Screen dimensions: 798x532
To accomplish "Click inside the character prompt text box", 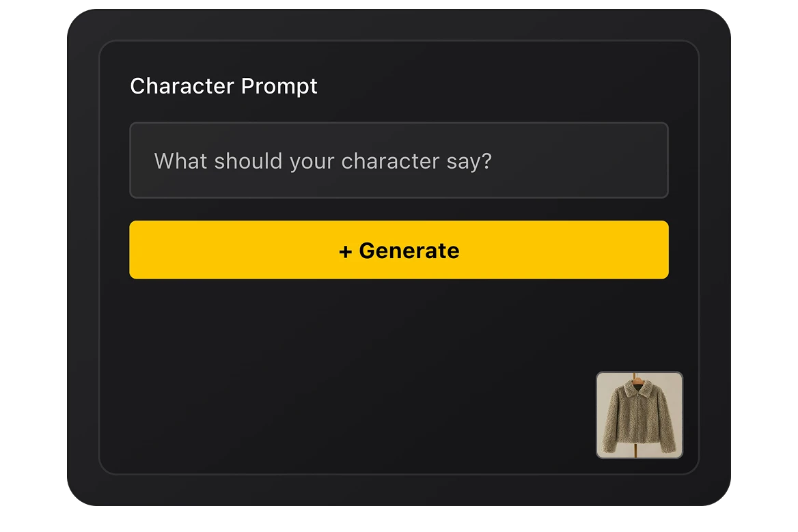I will tap(399, 161).
